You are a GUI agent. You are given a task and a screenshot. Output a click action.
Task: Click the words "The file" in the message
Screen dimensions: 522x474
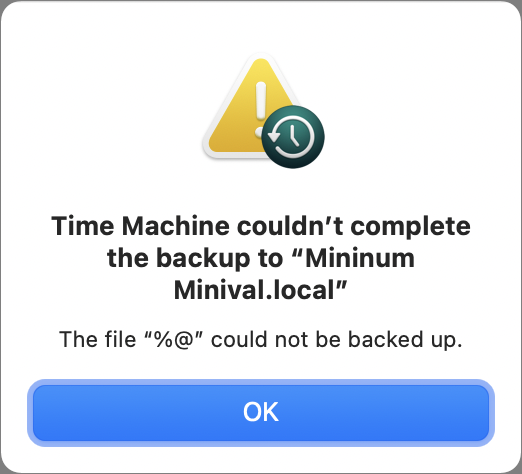click(x=98, y=339)
